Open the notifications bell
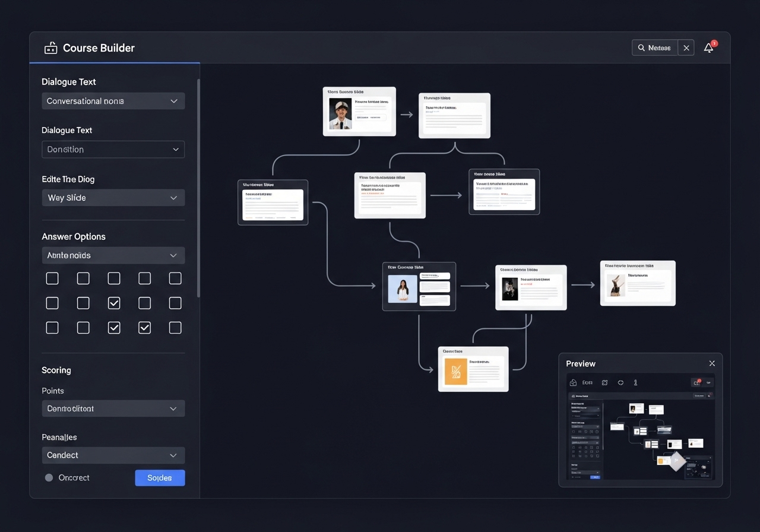 click(708, 48)
